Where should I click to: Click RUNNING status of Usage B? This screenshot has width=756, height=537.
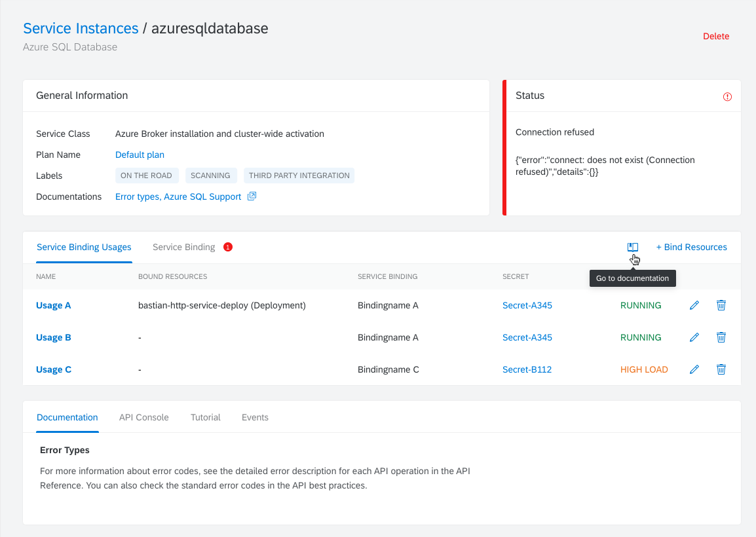coord(641,337)
